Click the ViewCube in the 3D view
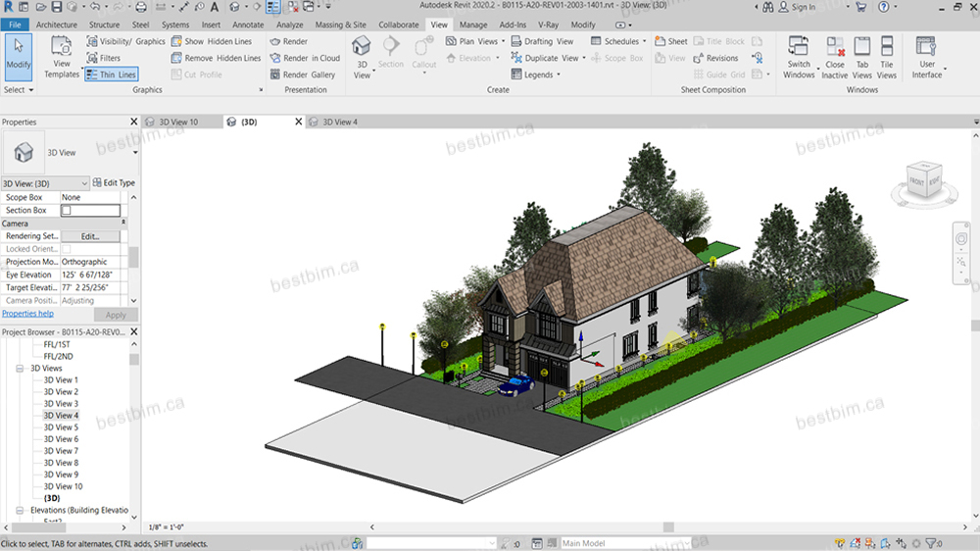Image resolution: width=980 pixels, height=551 pixels. [920, 181]
